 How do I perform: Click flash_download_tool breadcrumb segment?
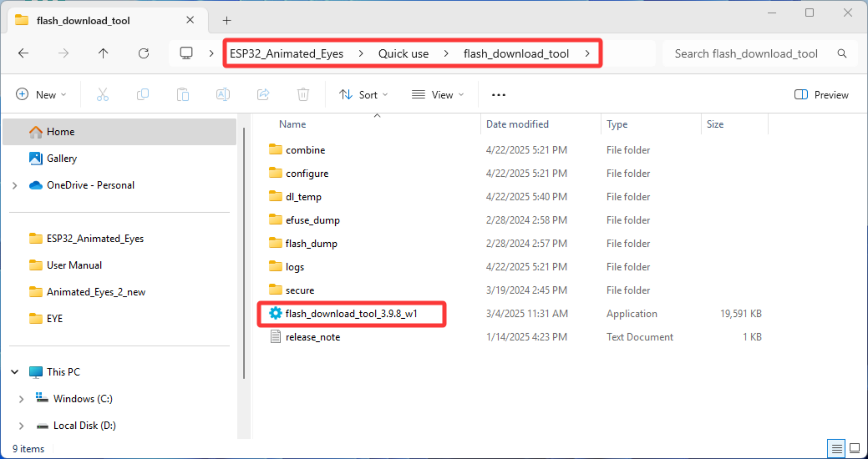tap(516, 54)
